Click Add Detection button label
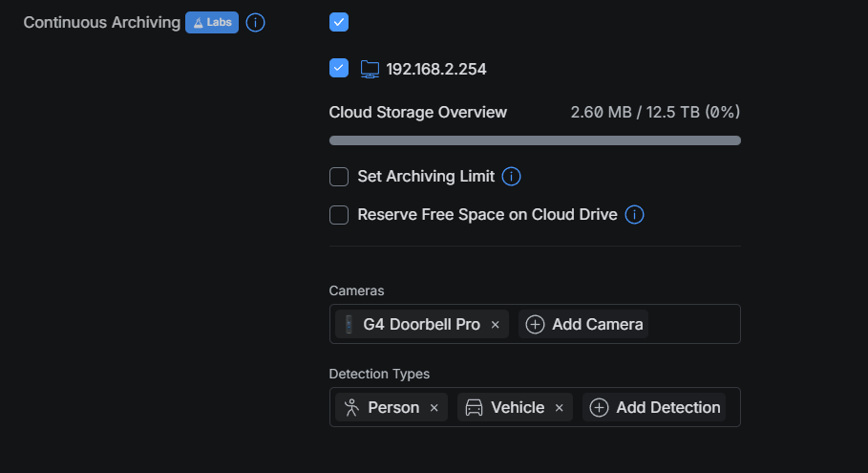Image resolution: width=868 pixels, height=473 pixels. click(668, 408)
